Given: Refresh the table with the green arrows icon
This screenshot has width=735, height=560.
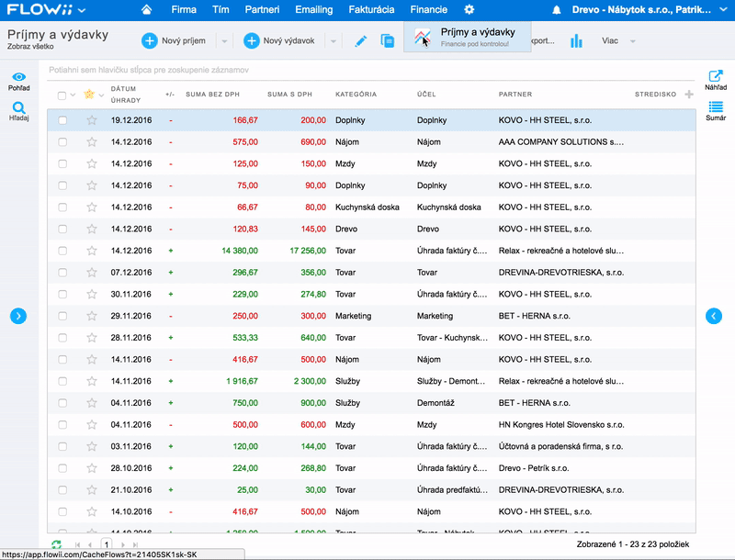Looking at the screenshot, I should pyautogui.click(x=57, y=544).
